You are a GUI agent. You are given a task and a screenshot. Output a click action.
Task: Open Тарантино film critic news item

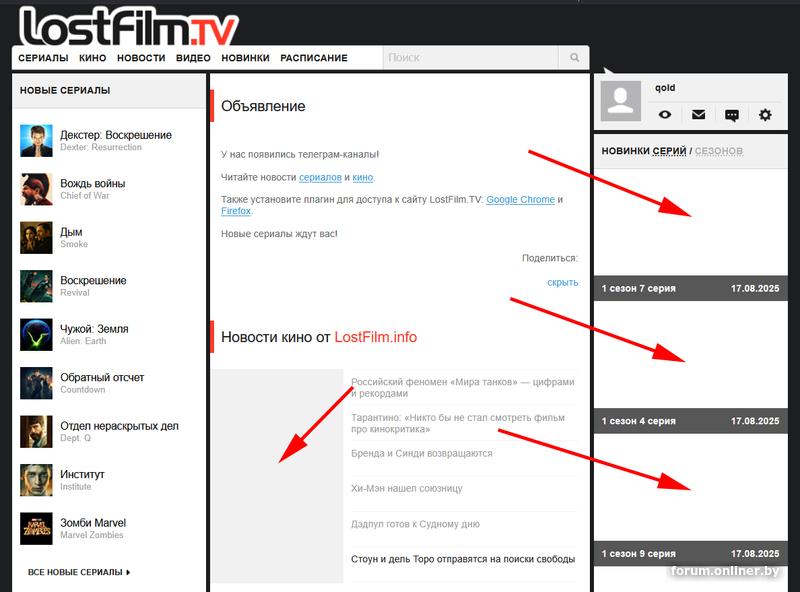coord(458,424)
